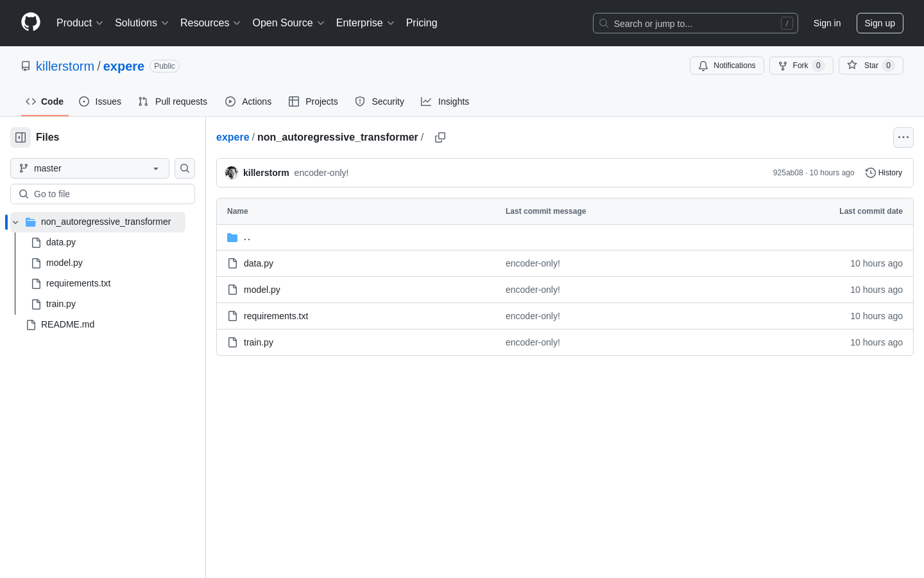Viewport: 924px width, 578px height.
Task: Switch to the Pull requests tab
Action: tap(173, 101)
